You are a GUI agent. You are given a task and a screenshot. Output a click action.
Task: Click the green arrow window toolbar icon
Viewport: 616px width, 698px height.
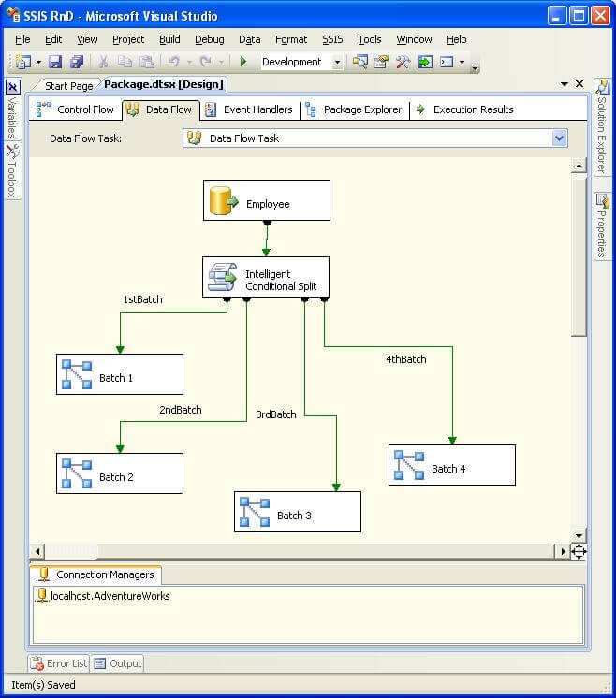click(425, 62)
